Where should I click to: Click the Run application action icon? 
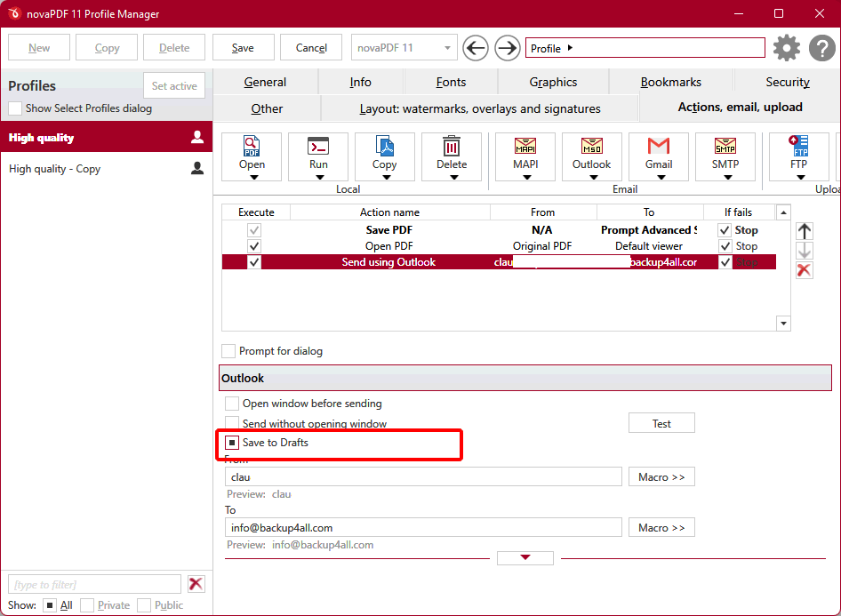click(318, 146)
